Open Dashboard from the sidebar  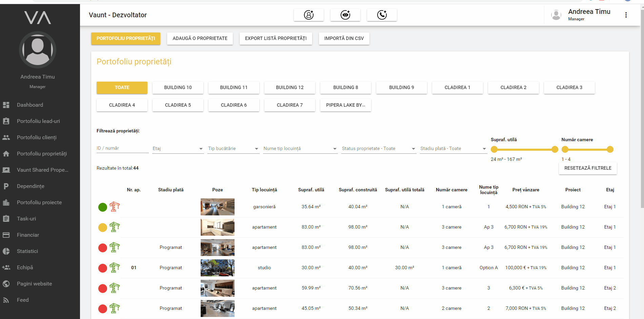tap(30, 105)
